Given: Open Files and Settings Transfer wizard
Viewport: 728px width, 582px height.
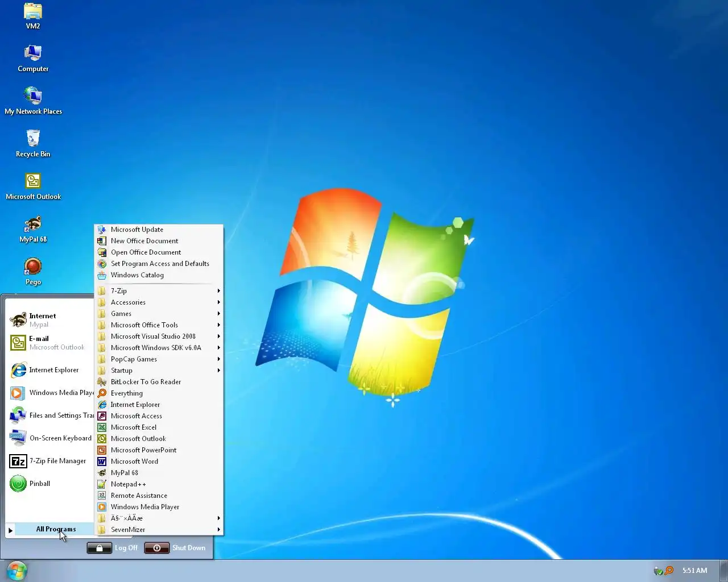Looking at the screenshot, I should pyautogui.click(x=49, y=415).
